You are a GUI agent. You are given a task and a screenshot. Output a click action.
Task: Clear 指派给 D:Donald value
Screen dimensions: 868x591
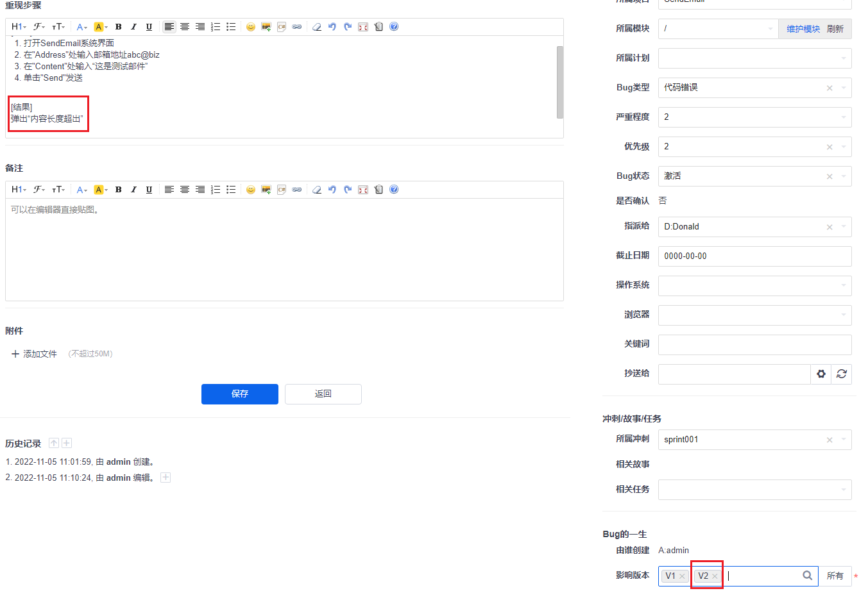830,227
